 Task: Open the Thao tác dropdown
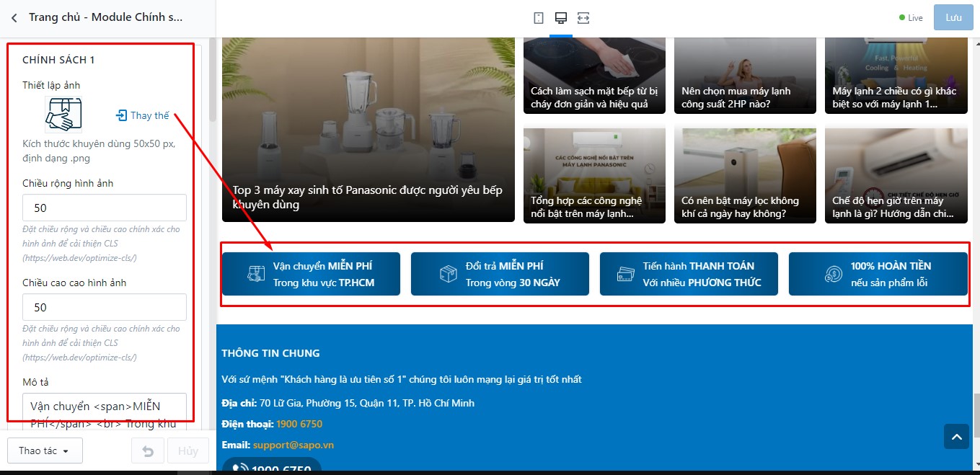click(45, 450)
